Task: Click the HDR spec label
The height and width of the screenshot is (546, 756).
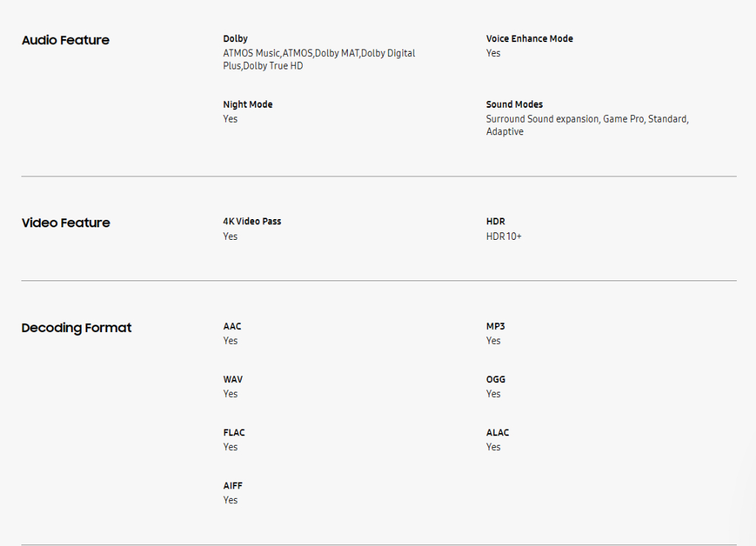Action: [495, 221]
